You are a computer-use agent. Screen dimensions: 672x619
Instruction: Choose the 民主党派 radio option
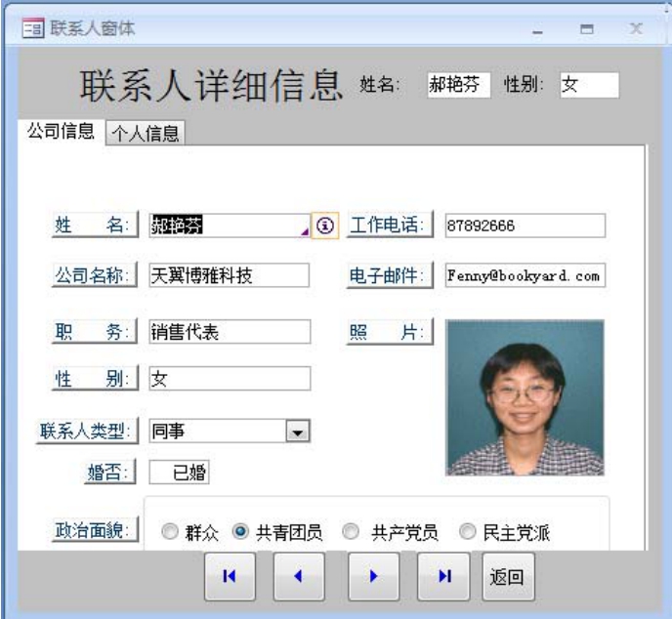click(x=467, y=533)
